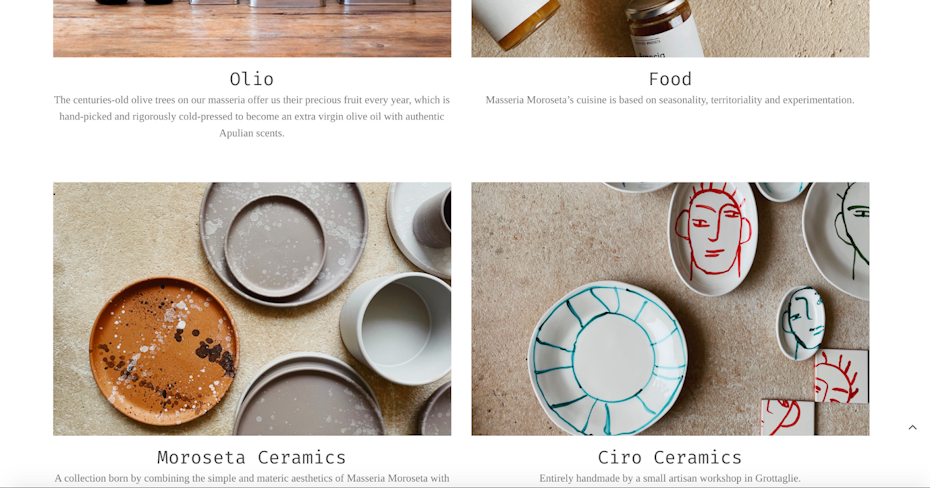
Task: Click the red-painted ceramic tiles
Action: (x=817, y=392)
